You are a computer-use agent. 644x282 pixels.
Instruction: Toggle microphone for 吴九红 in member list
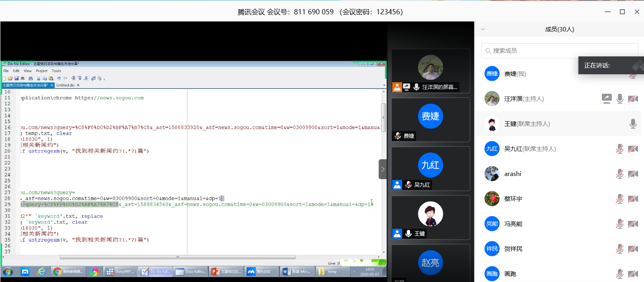tap(619, 149)
